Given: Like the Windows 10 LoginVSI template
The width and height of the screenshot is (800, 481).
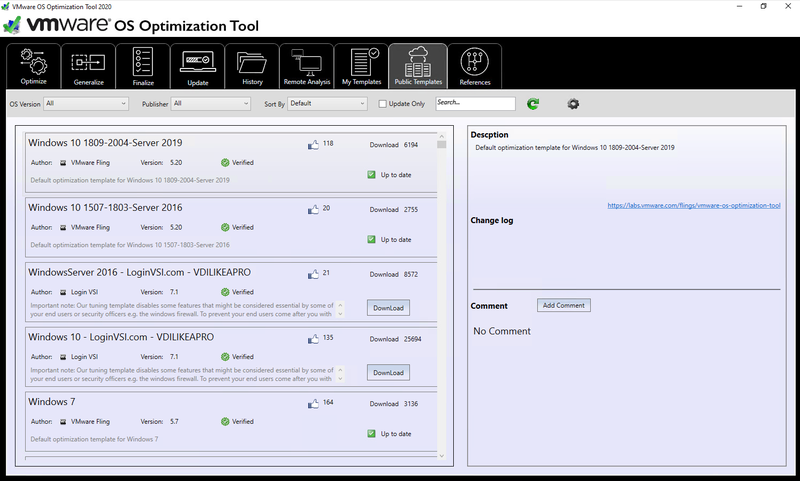Looking at the screenshot, I should pyautogui.click(x=314, y=338).
